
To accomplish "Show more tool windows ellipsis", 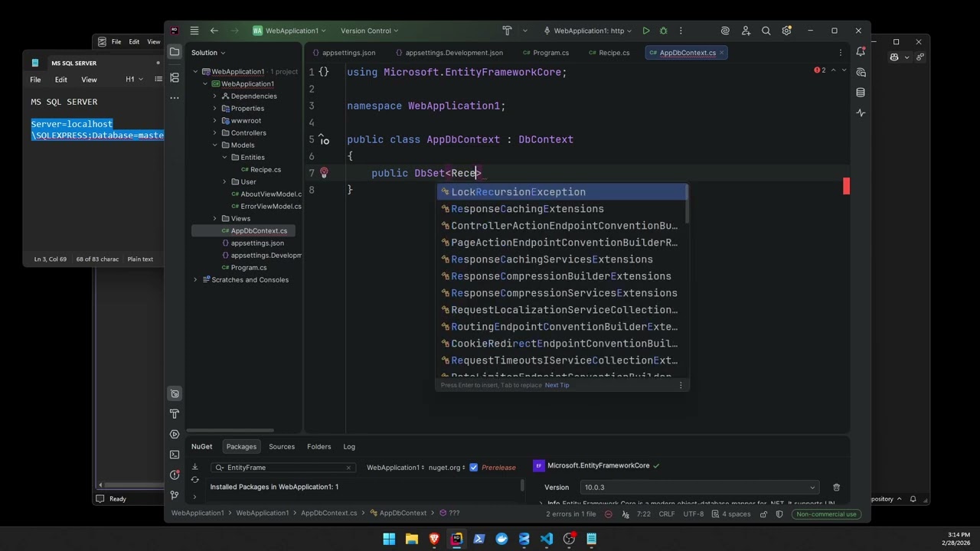I will (175, 97).
